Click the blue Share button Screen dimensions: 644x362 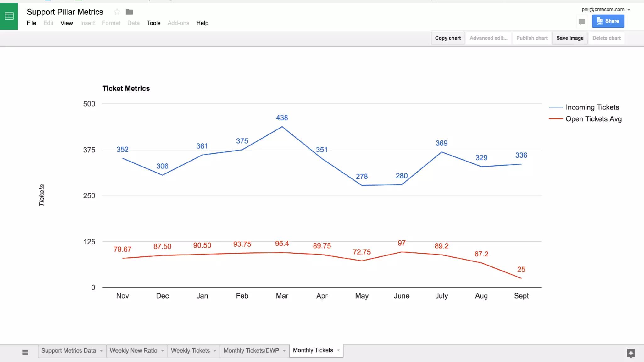(x=608, y=21)
